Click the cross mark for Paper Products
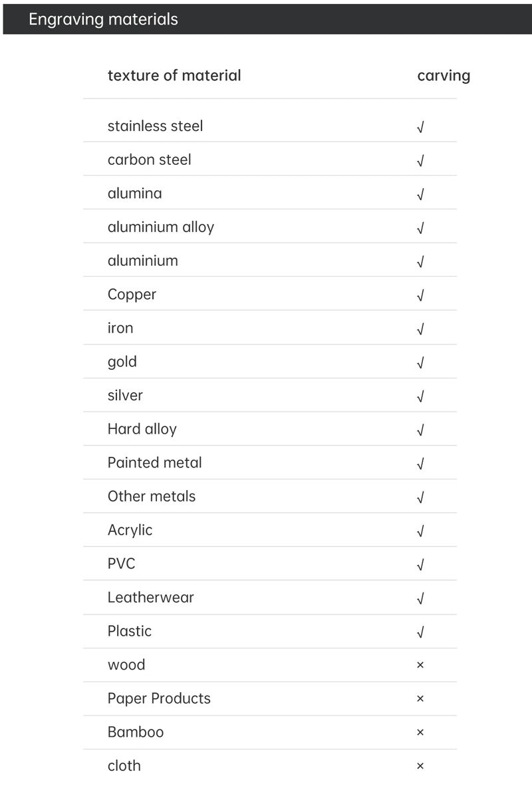 [x=420, y=699]
